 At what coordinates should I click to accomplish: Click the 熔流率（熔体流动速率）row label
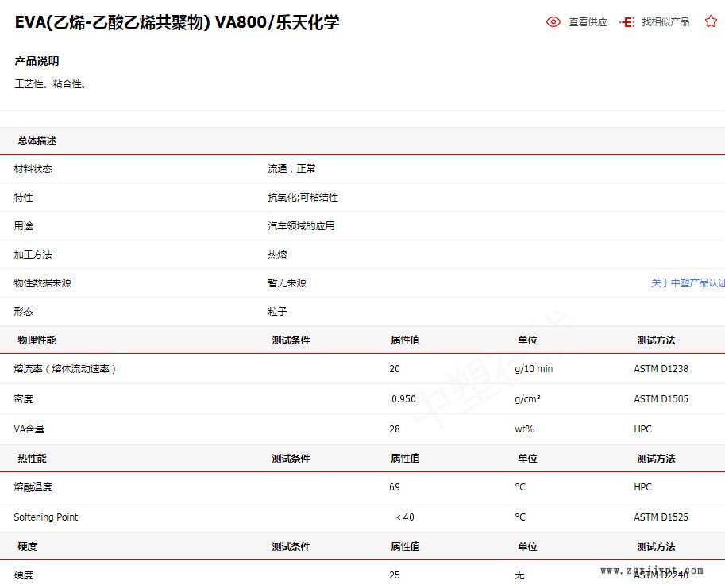point(65,369)
